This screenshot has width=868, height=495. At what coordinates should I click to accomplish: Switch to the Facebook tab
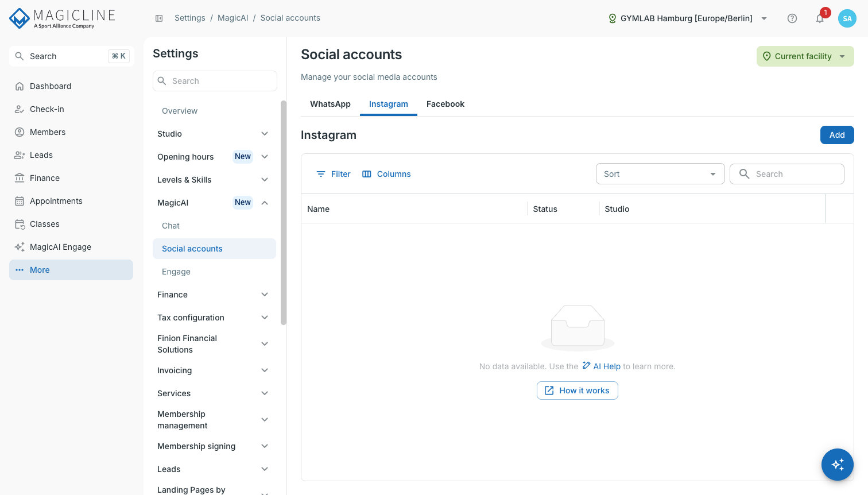pyautogui.click(x=445, y=104)
